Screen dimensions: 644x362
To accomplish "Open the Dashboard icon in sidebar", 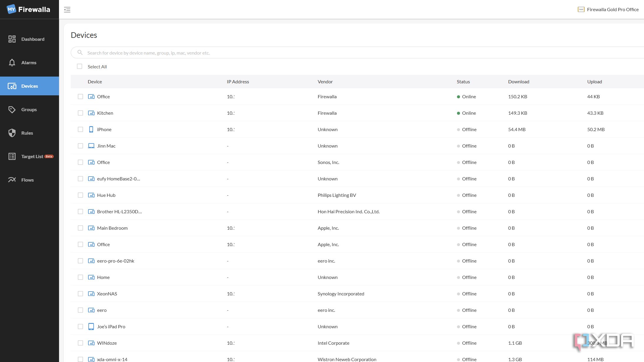I will point(12,39).
